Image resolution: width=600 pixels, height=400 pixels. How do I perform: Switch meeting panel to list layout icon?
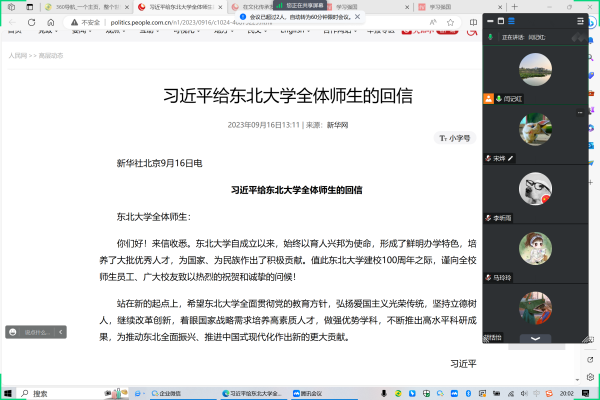[511, 21]
